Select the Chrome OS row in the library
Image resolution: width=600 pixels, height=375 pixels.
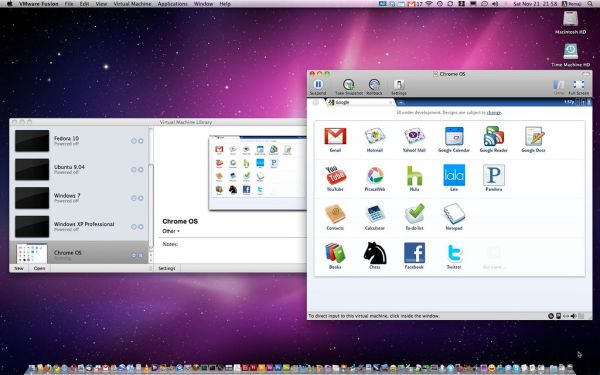[x=79, y=253]
